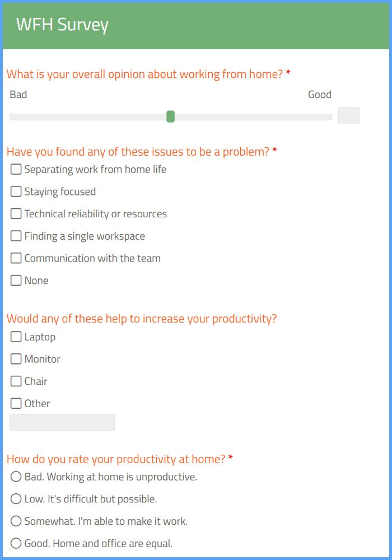The height and width of the screenshot is (560, 392).
Task: Select "Bad. Working at home is unproductive."
Action: point(16,477)
